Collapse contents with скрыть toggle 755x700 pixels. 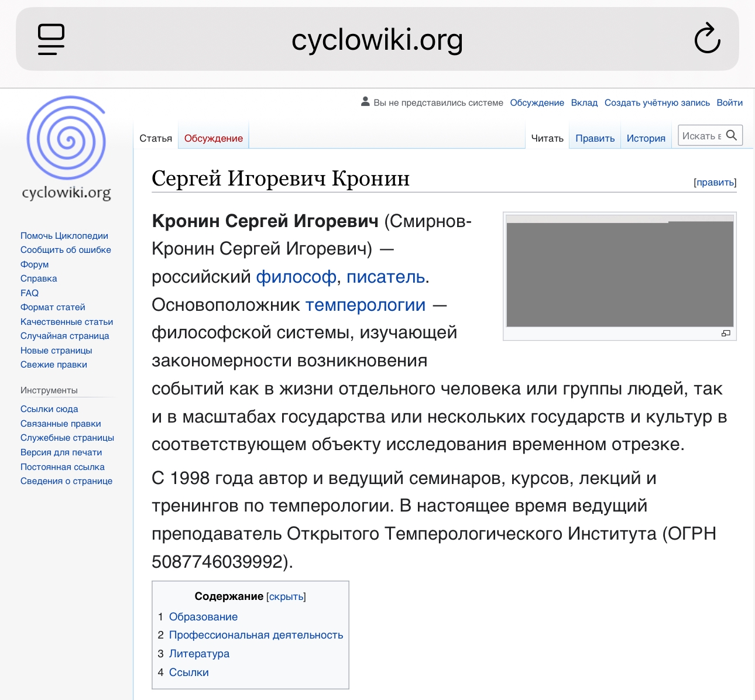286,596
